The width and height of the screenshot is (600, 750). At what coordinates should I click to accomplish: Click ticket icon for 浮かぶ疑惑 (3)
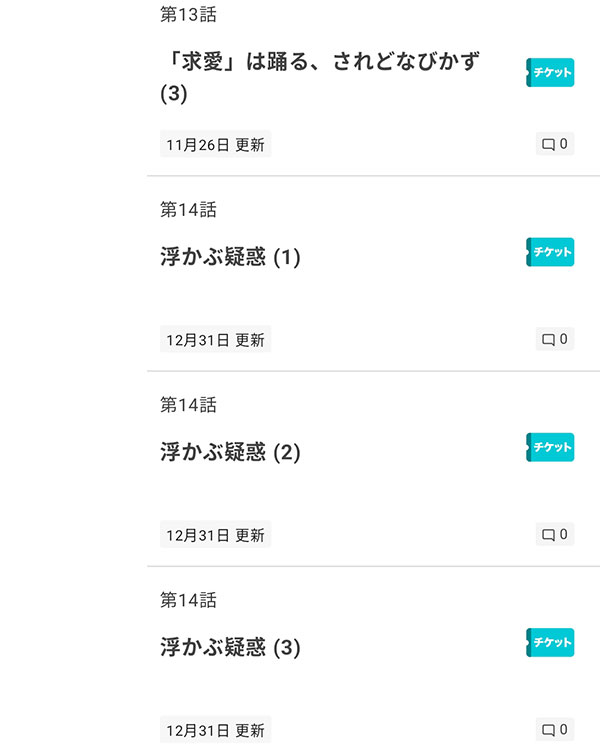[x=550, y=642]
